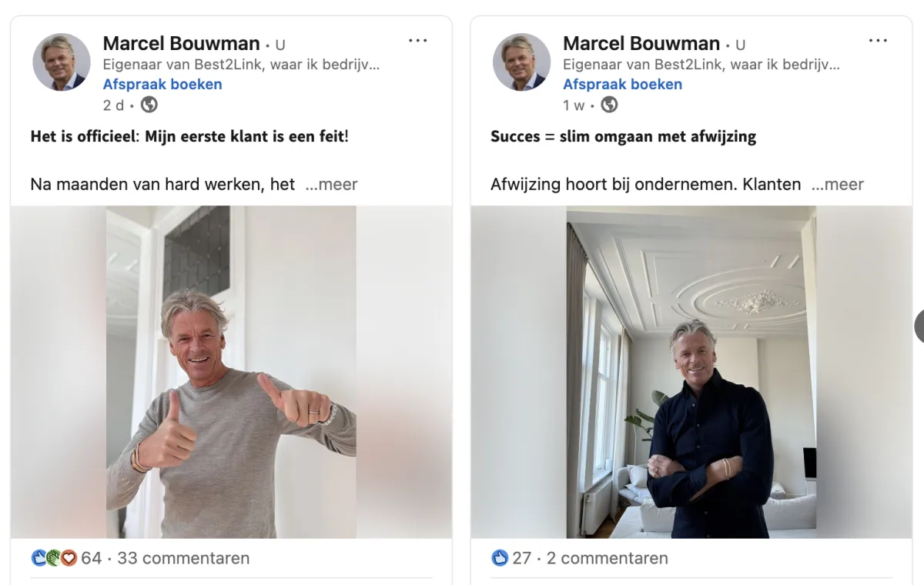This screenshot has width=924, height=585.
Task: Open arms-crossed photo in second post
Action: pos(691,372)
